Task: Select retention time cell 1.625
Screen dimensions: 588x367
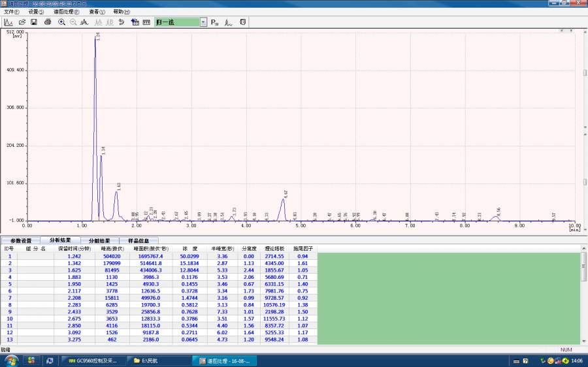Action: 74,270
